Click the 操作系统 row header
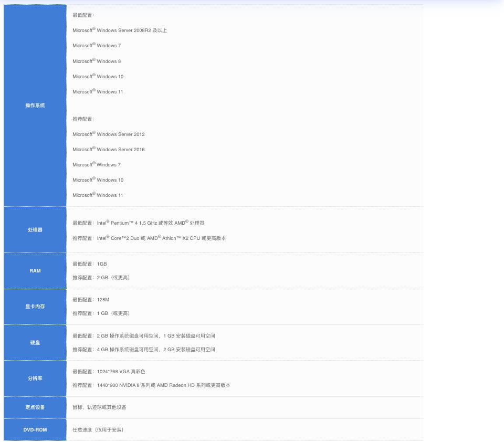 pos(35,106)
